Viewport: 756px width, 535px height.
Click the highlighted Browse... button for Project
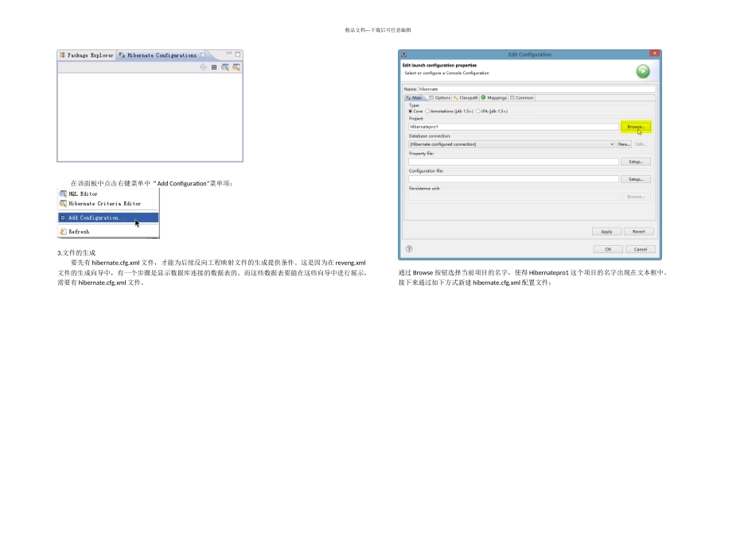pos(636,127)
